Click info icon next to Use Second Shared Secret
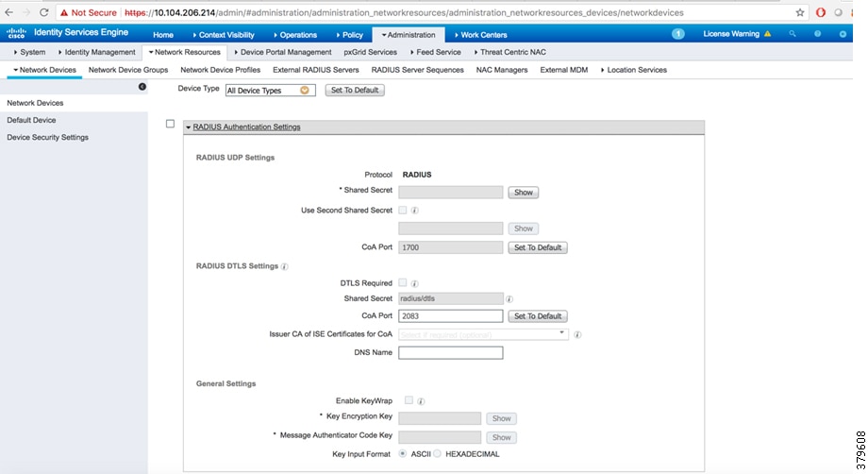 pos(414,211)
